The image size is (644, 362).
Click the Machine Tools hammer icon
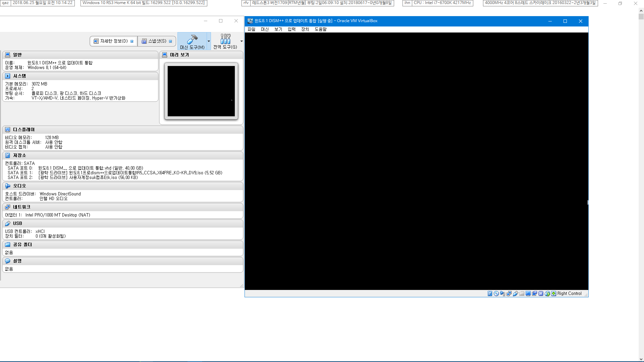pos(192,39)
